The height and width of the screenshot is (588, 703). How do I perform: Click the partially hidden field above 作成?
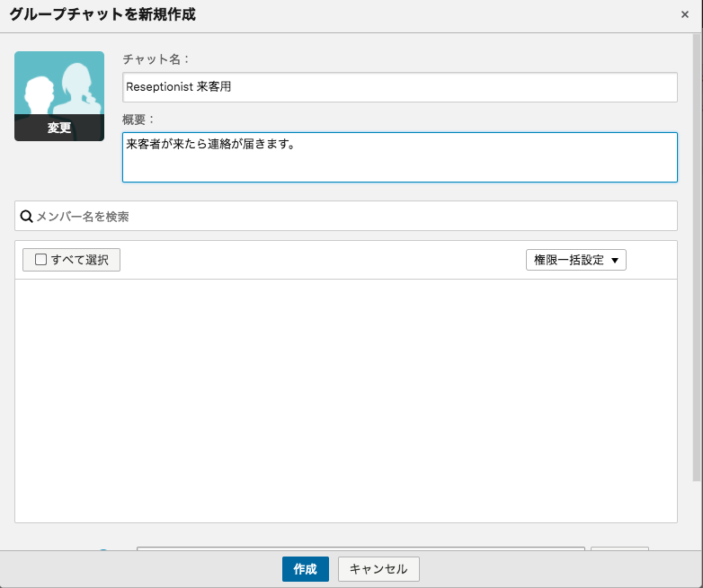pos(360,548)
